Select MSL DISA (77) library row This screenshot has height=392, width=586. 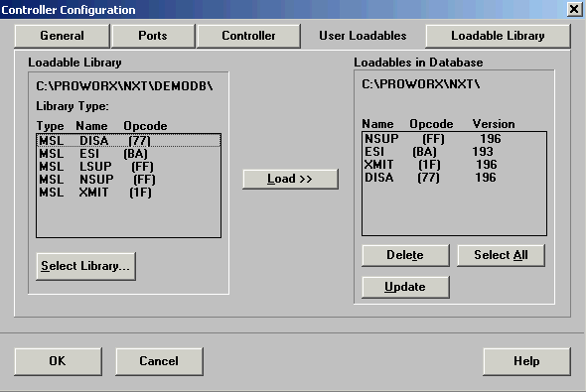(129, 141)
